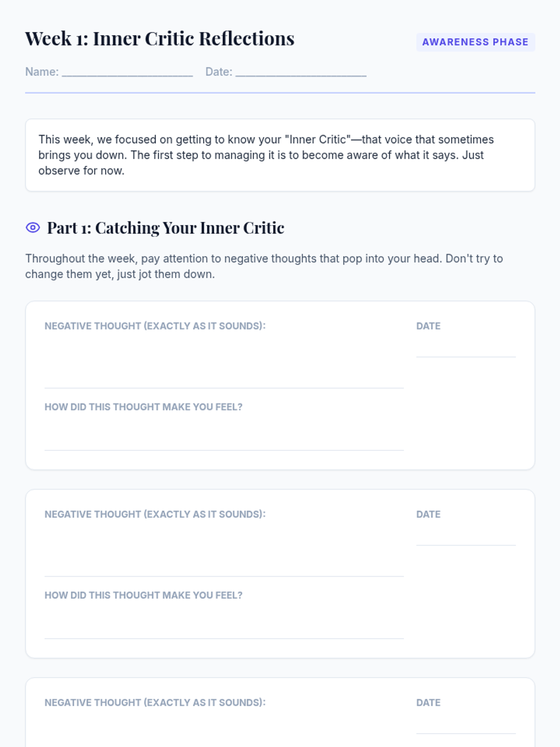Click the Awareness Phase badge

[x=475, y=42]
